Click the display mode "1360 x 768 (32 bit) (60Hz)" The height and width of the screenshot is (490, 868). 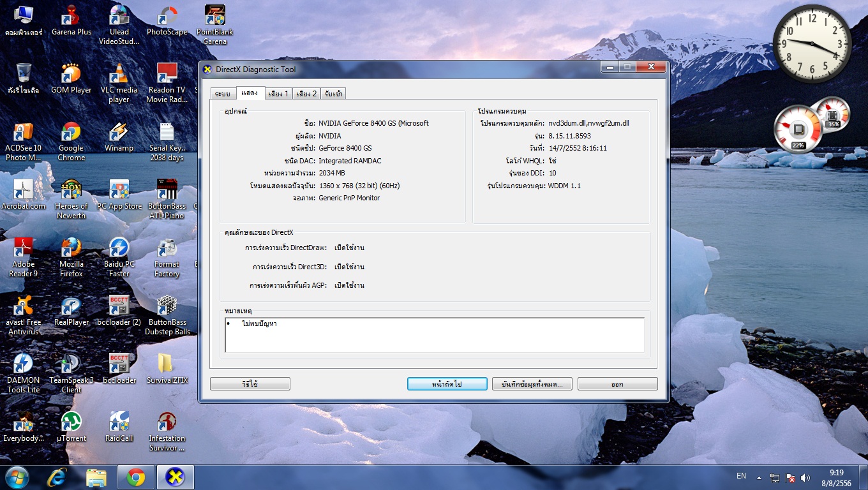pyautogui.click(x=359, y=186)
